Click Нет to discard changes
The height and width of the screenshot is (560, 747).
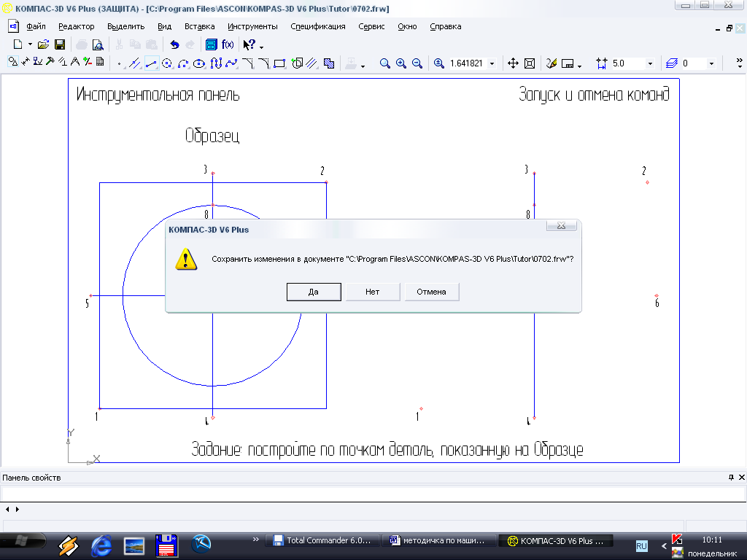373,292
